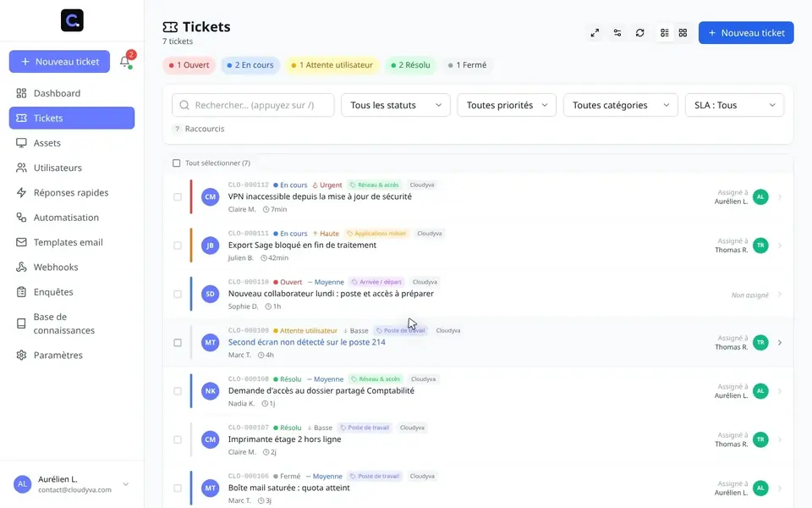Open Base de connaissances in sidebar

(x=72, y=323)
